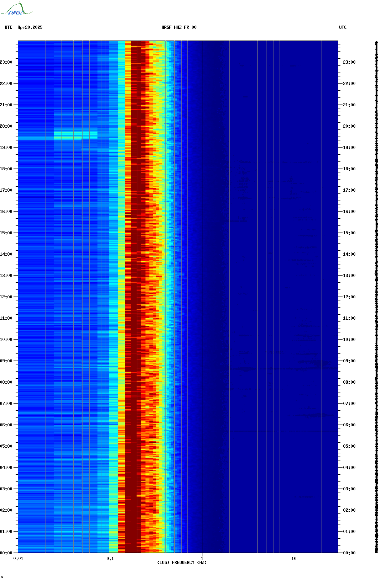Click 02:00 on the left time axis

tap(6, 510)
